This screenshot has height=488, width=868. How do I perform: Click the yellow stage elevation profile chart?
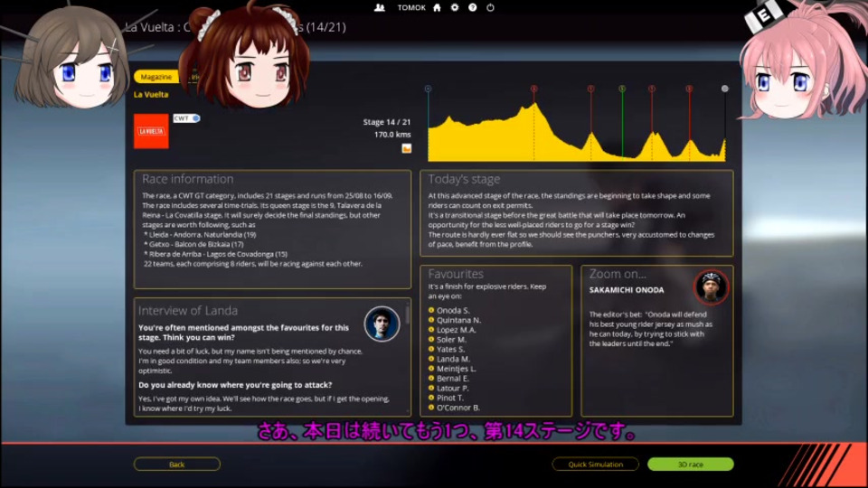pyautogui.click(x=576, y=133)
